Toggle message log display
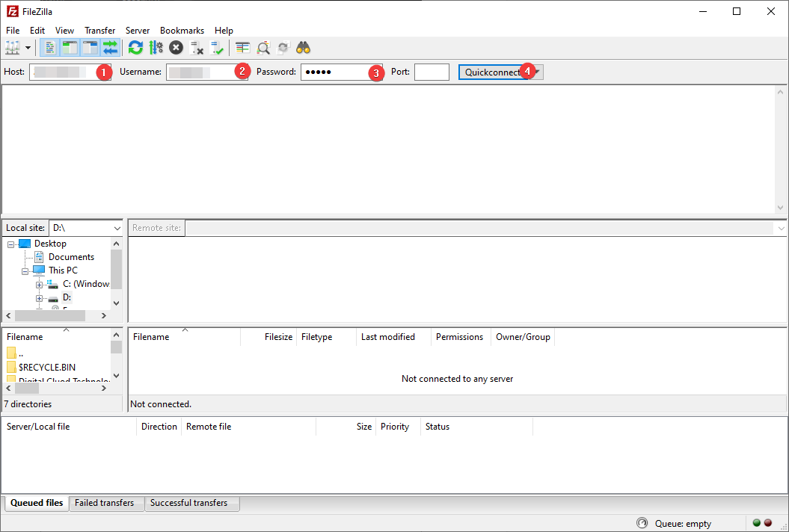 tap(49, 48)
